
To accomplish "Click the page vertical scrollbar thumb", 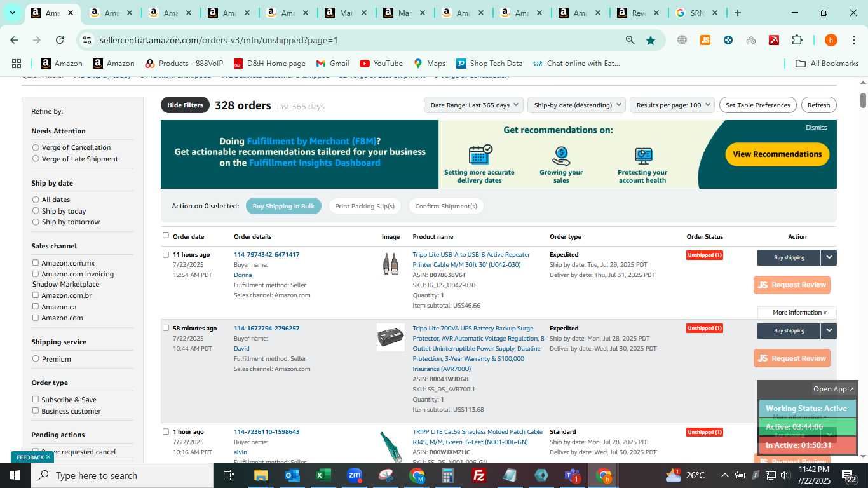I will tap(863, 100).
